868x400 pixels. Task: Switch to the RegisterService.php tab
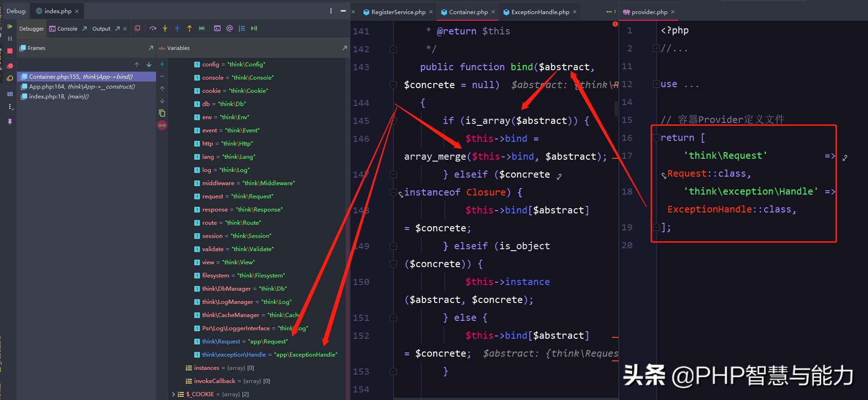click(x=398, y=12)
